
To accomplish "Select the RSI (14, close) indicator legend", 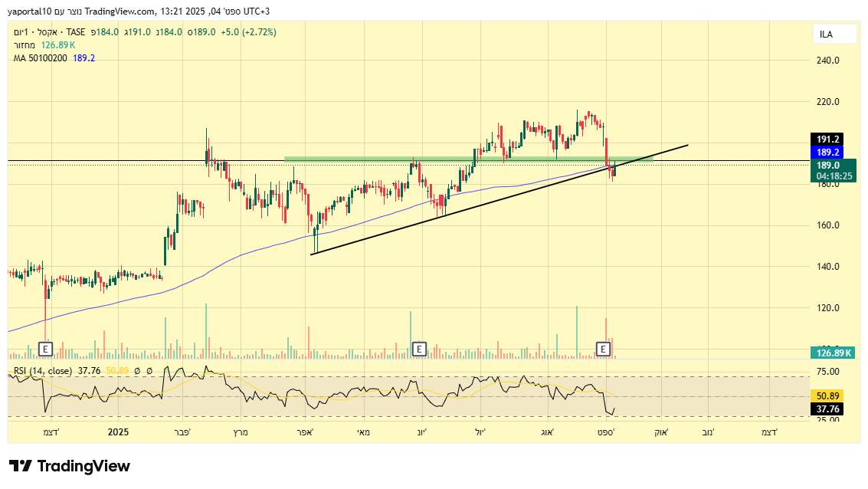I will [43, 371].
